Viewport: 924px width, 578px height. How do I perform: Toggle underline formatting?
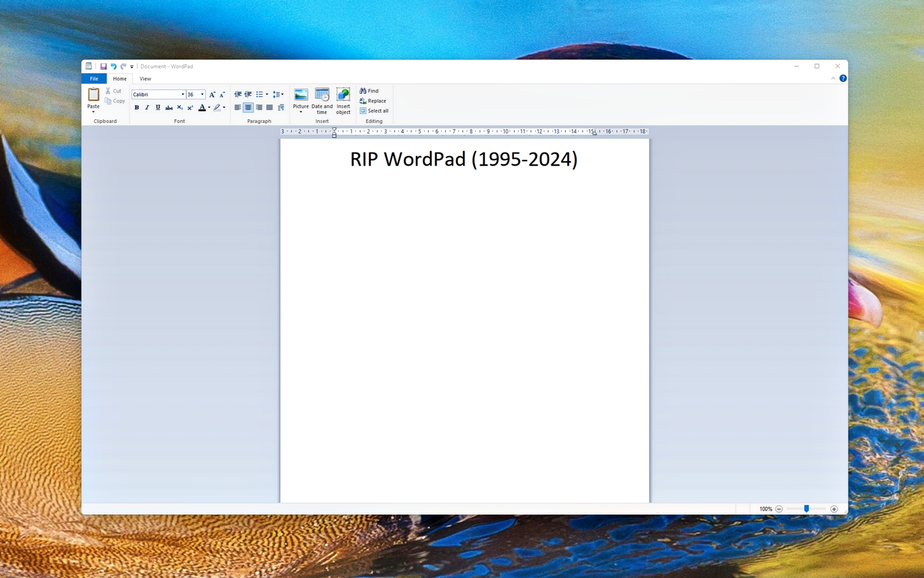tap(158, 108)
